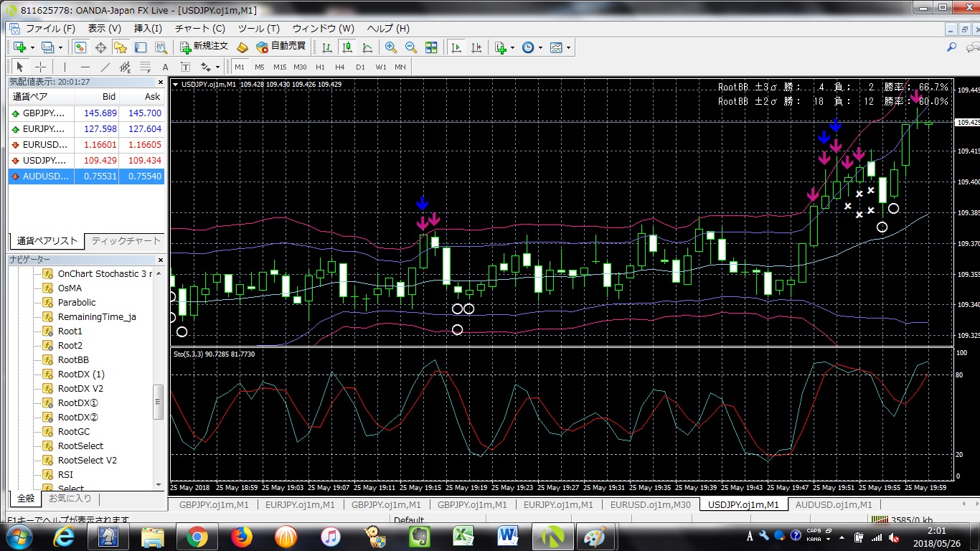
Task: Select the RSI indicator in Navigator
Action: [x=65, y=474]
